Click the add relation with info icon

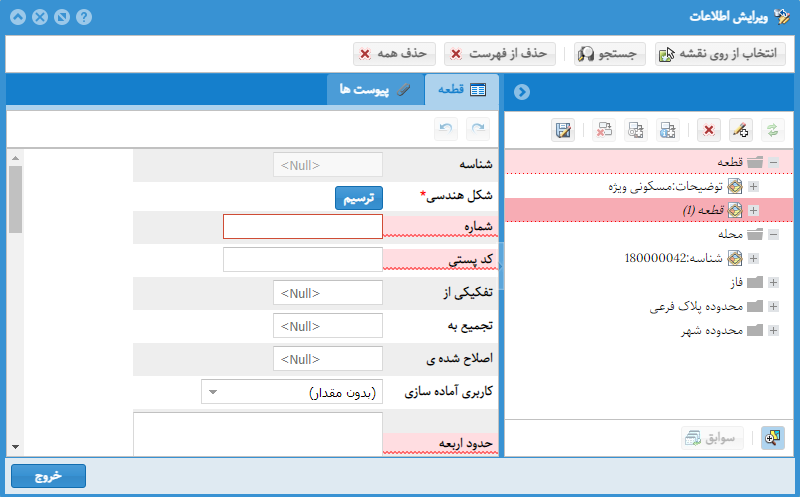coord(667,130)
